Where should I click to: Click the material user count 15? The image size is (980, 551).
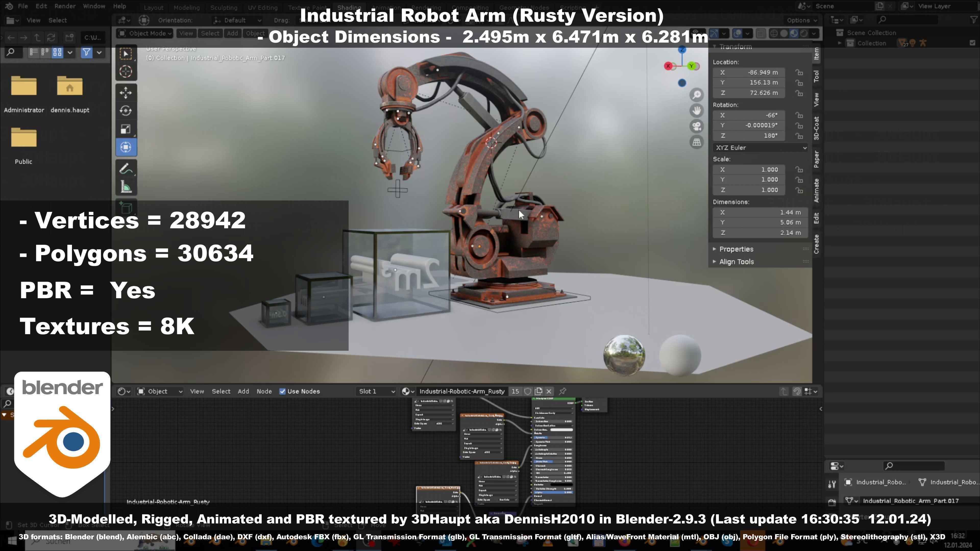coord(515,391)
